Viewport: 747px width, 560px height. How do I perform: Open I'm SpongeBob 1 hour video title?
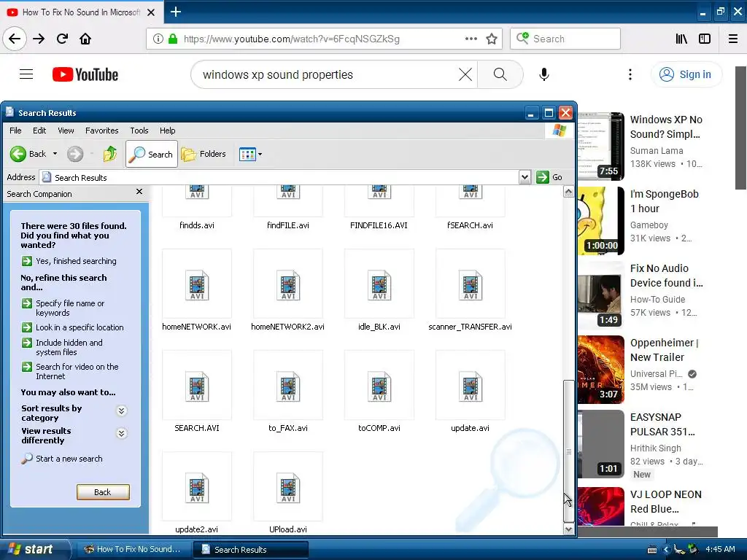[664, 201]
